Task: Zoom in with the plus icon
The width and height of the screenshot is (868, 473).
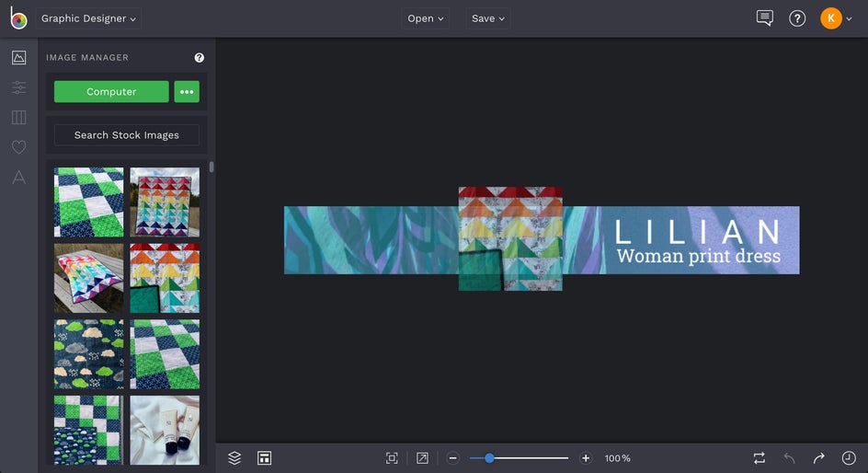Action: point(586,458)
